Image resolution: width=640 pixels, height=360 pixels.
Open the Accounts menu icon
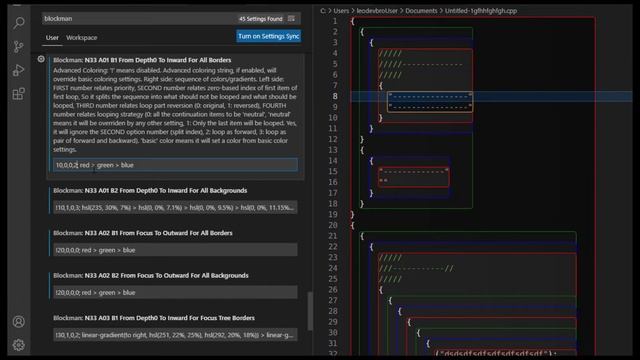(19, 322)
